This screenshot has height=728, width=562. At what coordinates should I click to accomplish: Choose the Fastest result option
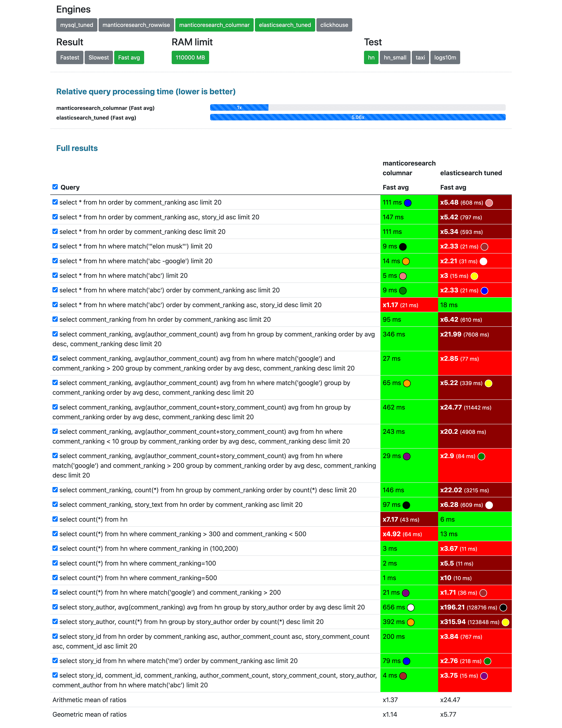(70, 57)
